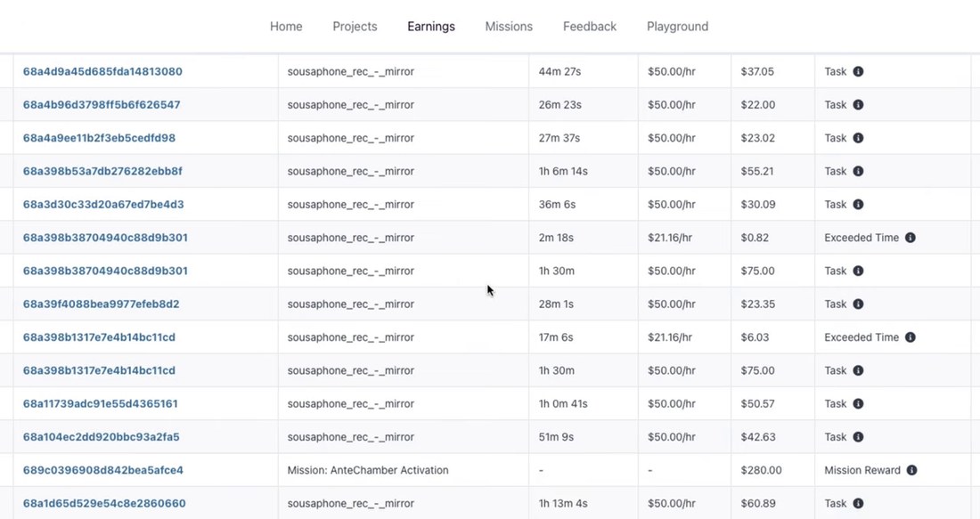Open the Feedback page

point(590,26)
